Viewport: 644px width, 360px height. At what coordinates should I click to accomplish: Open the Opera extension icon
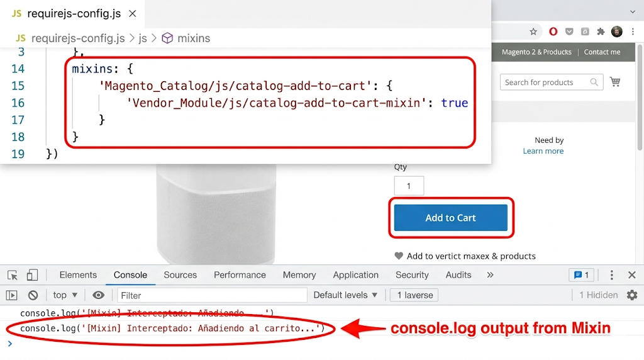click(x=553, y=31)
